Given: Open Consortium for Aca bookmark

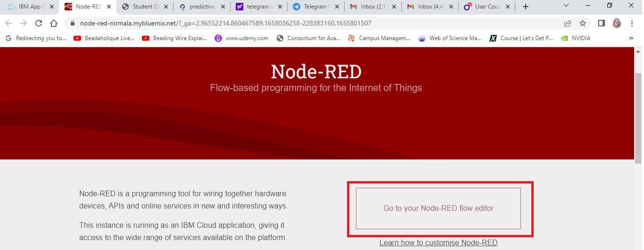Looking at the screenshot, I should click(308, 38).
